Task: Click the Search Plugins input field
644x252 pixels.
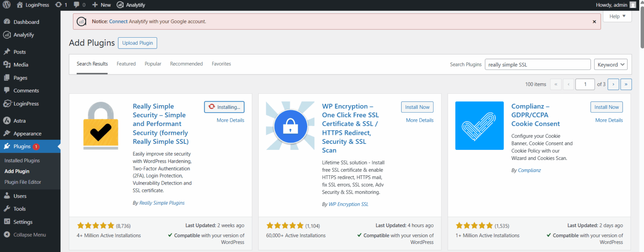Action: tap(538, 64)
